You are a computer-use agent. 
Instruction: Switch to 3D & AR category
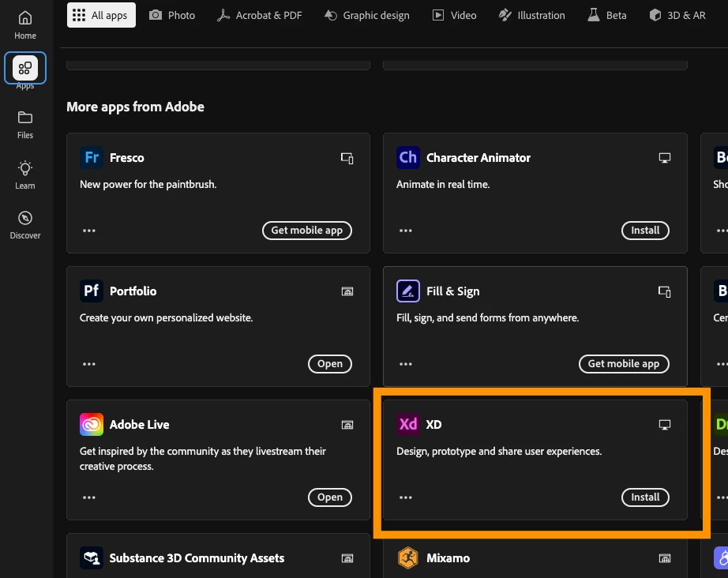677,15
